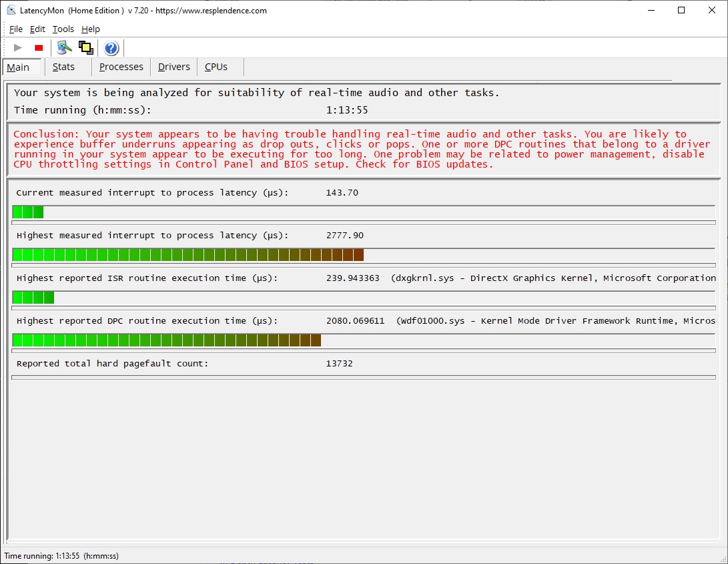Click the highest interrupt to process latency bar
This screenshot has height=564, width=728.
[x=188, y=254]
